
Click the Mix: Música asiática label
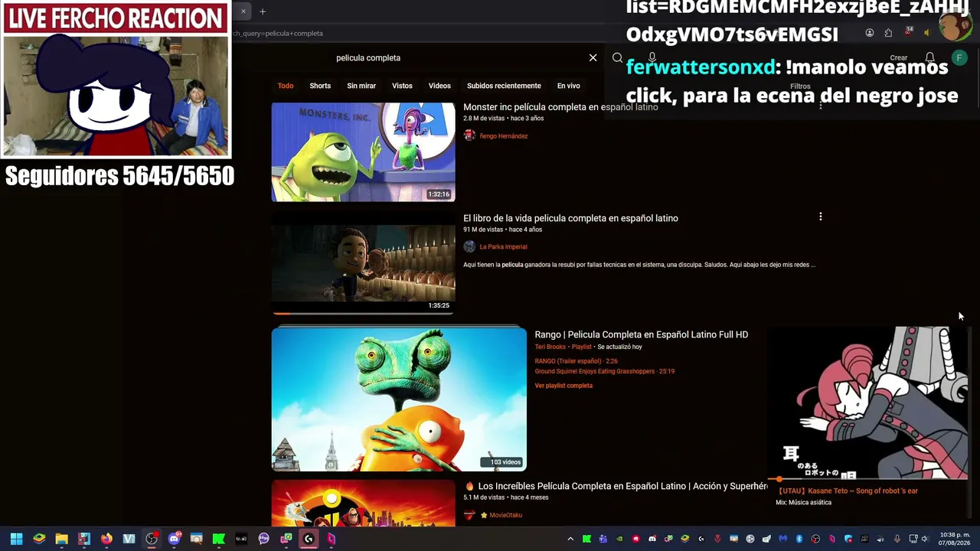tap(803, 503)
